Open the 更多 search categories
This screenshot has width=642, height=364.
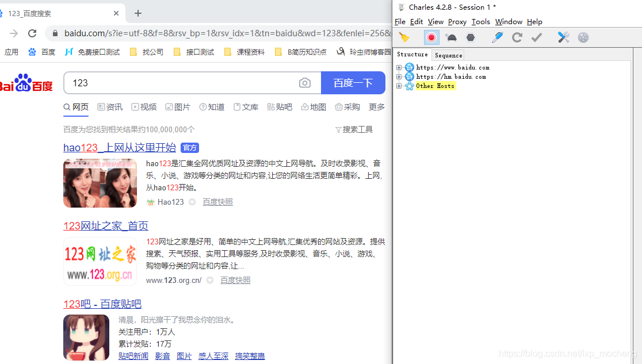point(377,108)
